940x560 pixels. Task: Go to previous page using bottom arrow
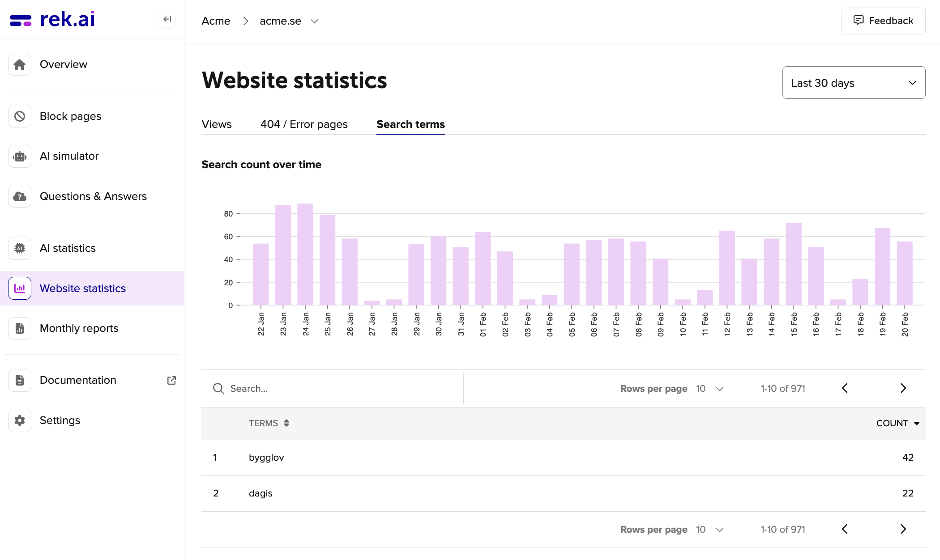[x=845, y=529]
